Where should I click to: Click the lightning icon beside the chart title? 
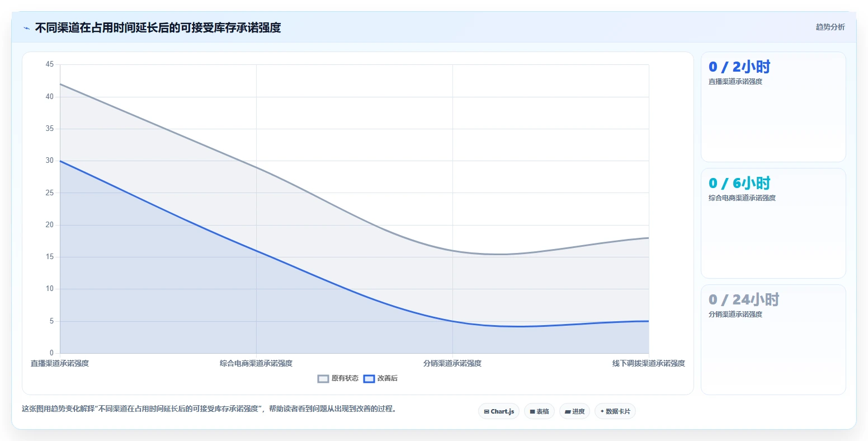pyautogui.click(x=26, y=28)
